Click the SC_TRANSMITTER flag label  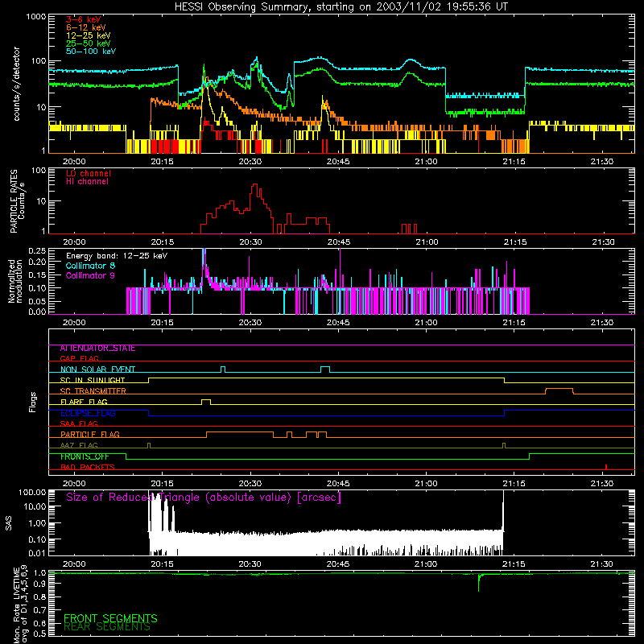point(93,391)
